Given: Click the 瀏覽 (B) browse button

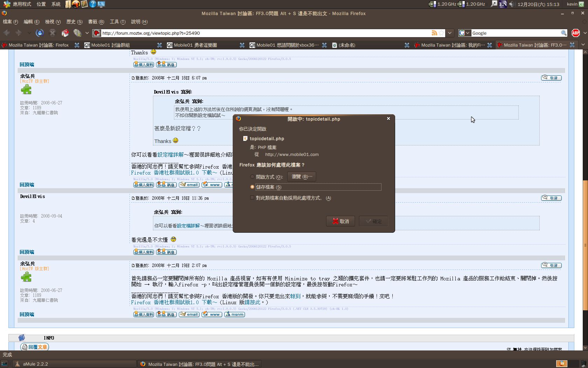Looking at the screenshot, I should click(x=302, y=177).
